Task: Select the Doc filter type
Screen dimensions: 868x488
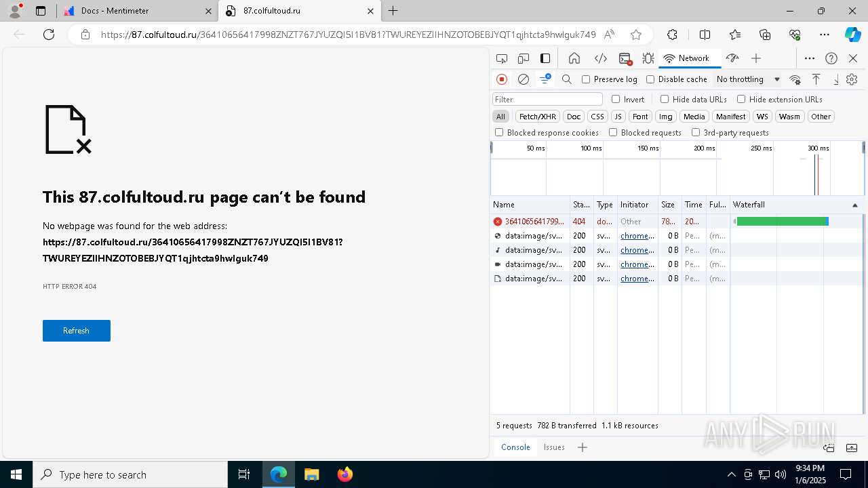Action: [574, 117]
